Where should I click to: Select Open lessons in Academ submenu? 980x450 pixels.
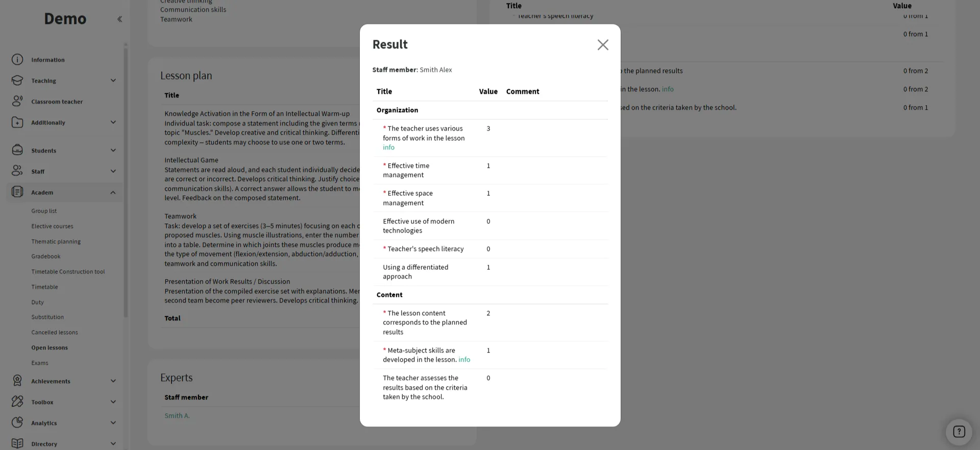tap(50, 348)
